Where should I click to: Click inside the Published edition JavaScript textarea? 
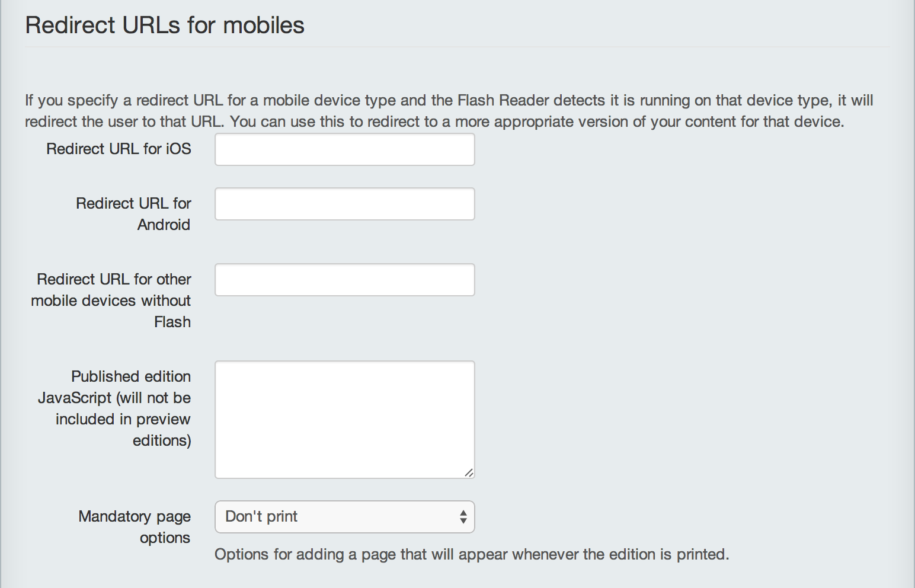344,420
